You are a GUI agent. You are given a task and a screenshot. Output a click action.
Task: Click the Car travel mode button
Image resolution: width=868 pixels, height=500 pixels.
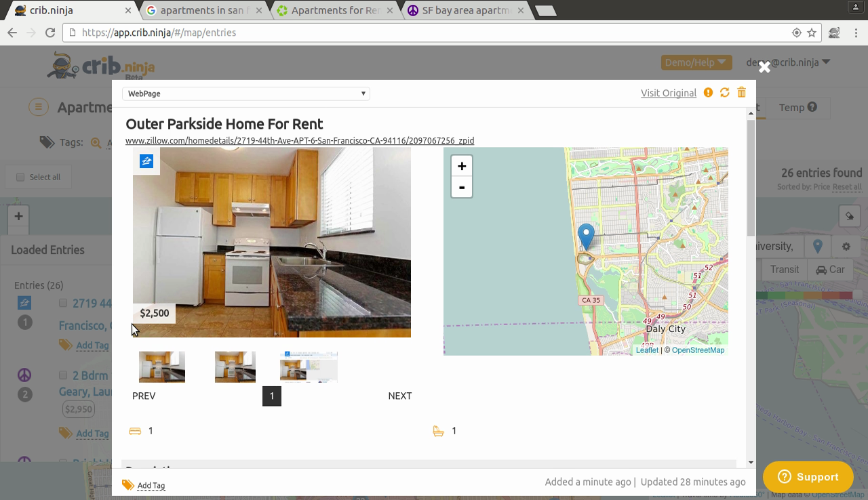pyautogui.click(x=830, y=270)
